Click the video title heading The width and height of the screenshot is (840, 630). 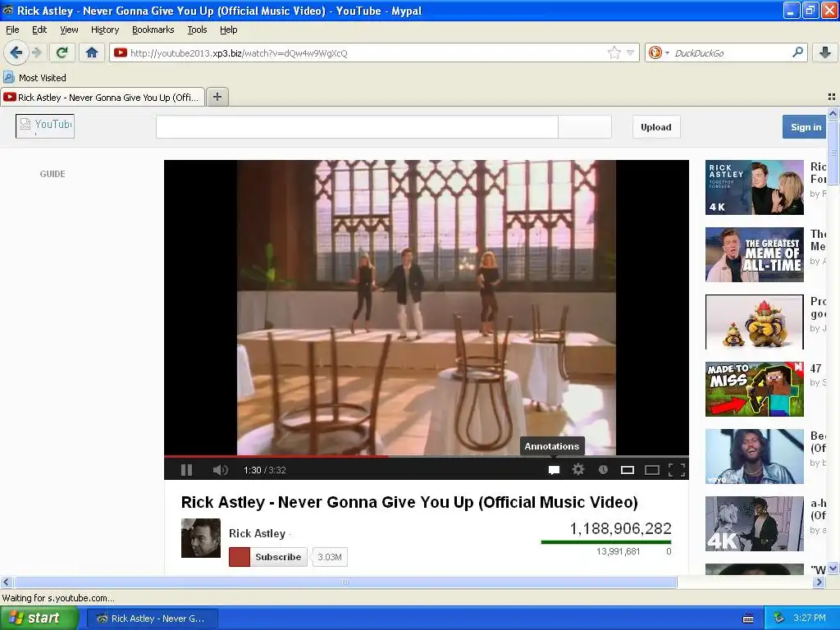click(409, 502)
